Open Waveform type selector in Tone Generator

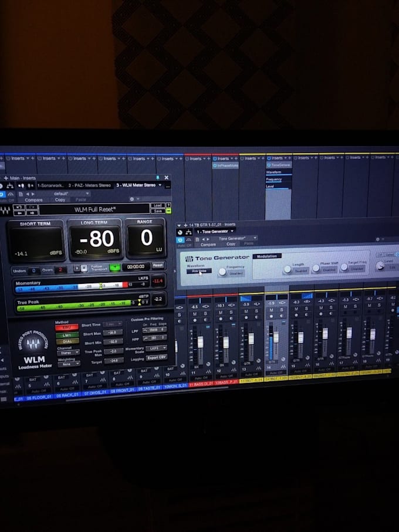tap(199, 271)
